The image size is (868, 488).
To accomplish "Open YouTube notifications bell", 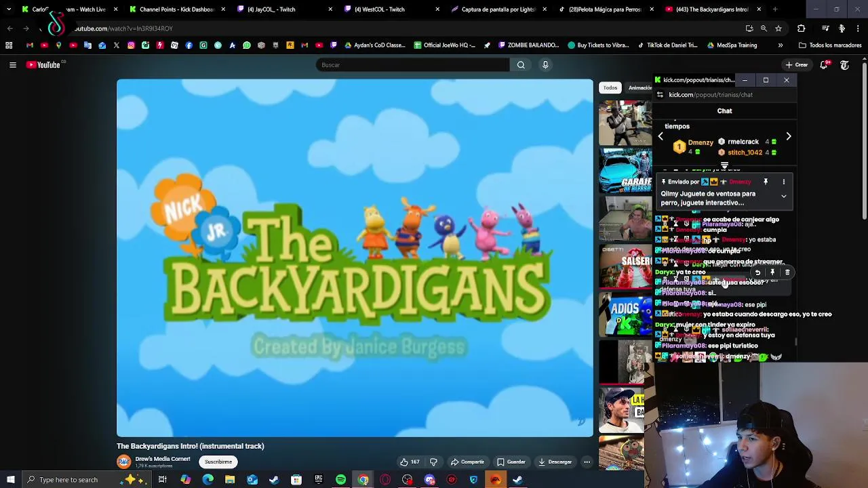I will pos(824,65).
